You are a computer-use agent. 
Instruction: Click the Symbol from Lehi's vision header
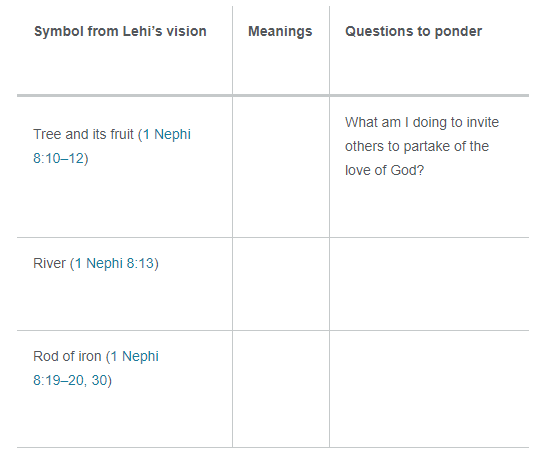[120, 31]
